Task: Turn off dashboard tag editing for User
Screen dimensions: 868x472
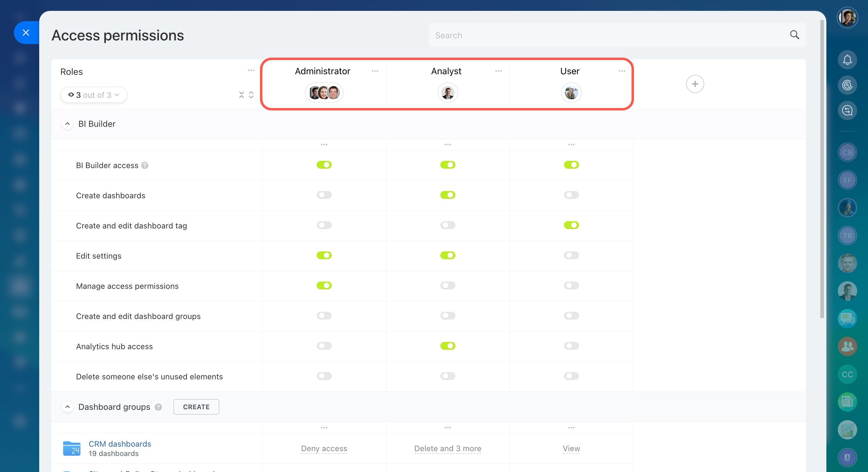Action: (x=571, y=225)
